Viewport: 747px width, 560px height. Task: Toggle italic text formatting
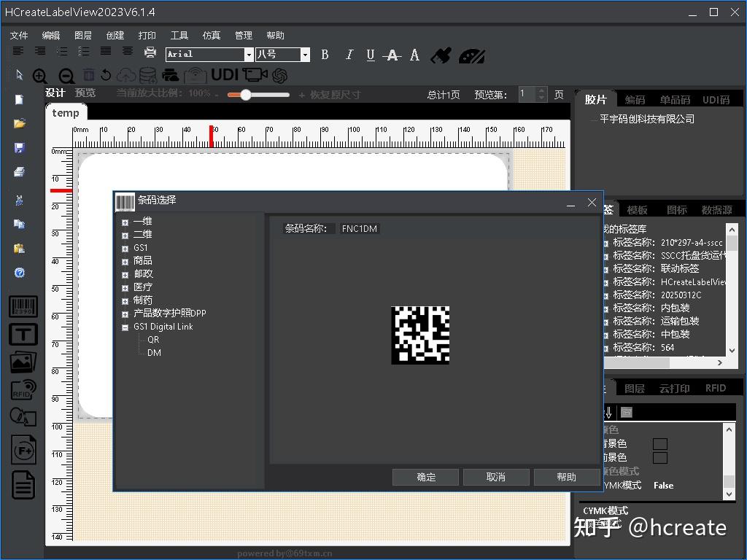349,55
